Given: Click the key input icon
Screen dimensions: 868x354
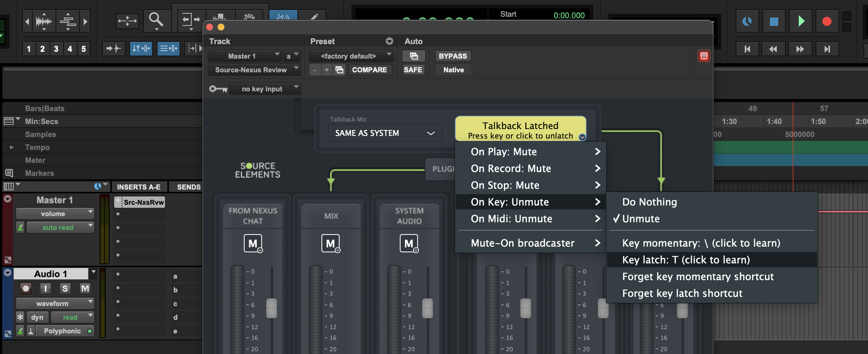Looking at the screenshot, I should pyautogui.click(x=218, y=89).
